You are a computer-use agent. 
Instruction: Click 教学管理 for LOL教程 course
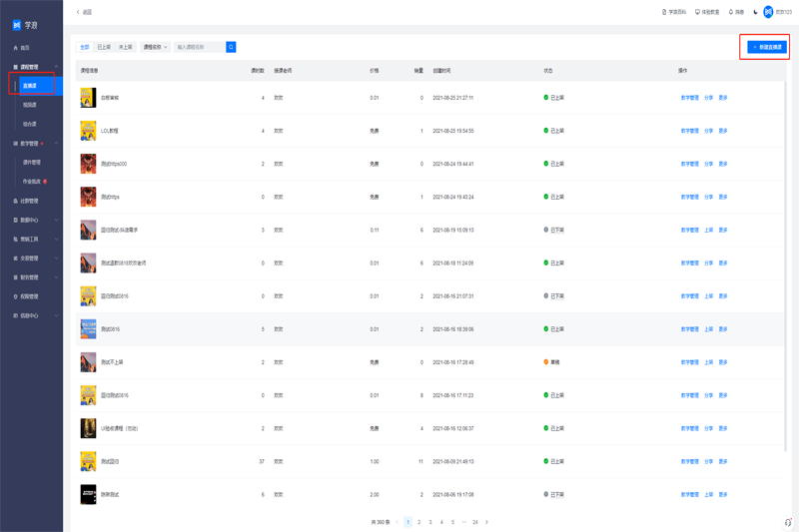click(689, 131)
